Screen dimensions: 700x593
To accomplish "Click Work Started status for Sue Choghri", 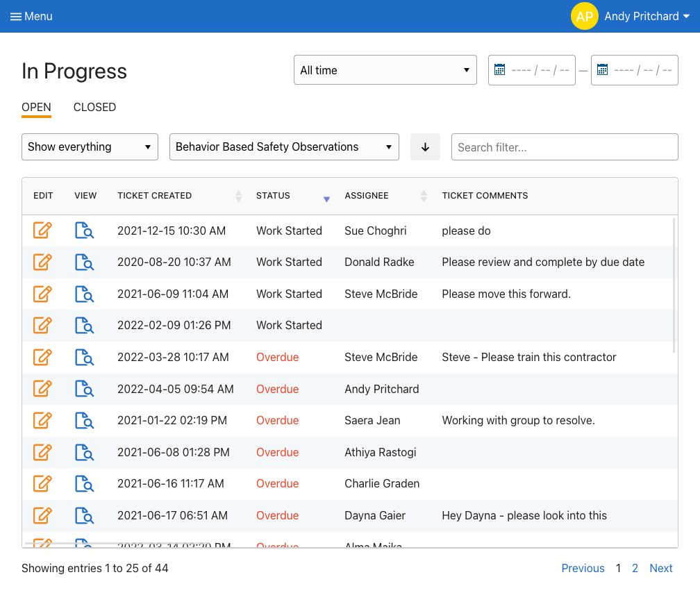I will tap(289, 231).
